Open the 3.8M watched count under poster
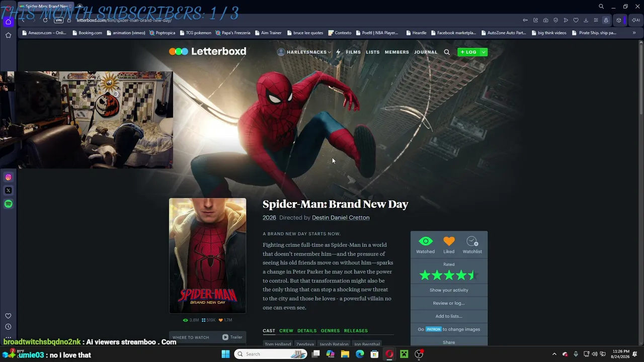The height and width of the screenshot is (362, 644). [x=191, y=320]
